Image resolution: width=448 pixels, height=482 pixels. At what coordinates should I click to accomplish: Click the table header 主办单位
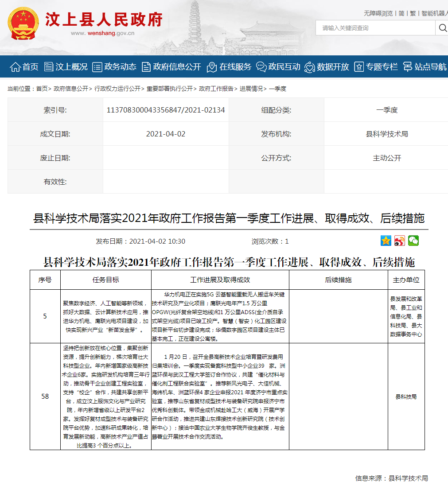coord(406,280)
